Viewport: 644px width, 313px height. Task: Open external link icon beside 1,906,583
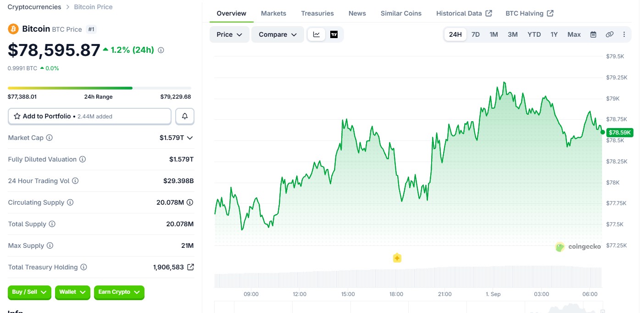tap(191, 267)
